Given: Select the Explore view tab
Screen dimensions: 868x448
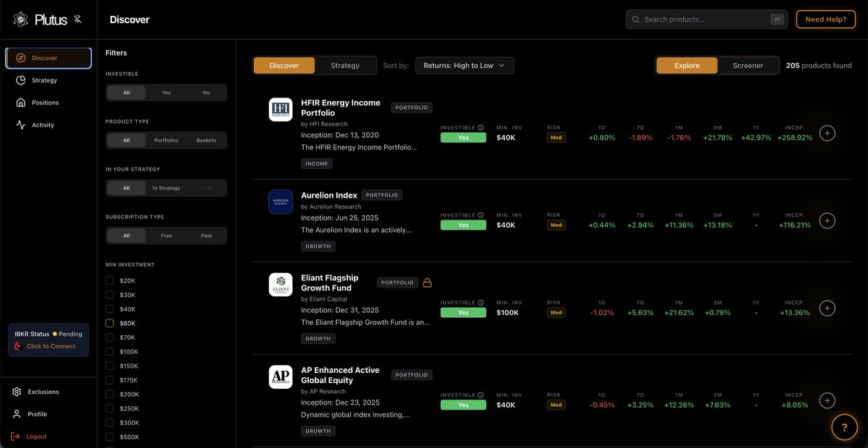Looking at the screenshot, I should [x=687, y=65].
